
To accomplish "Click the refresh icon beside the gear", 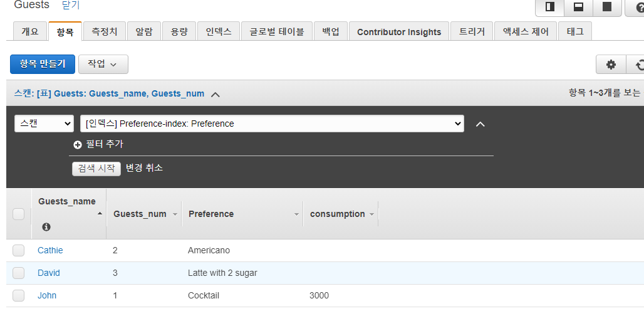I will pos(638,65).
